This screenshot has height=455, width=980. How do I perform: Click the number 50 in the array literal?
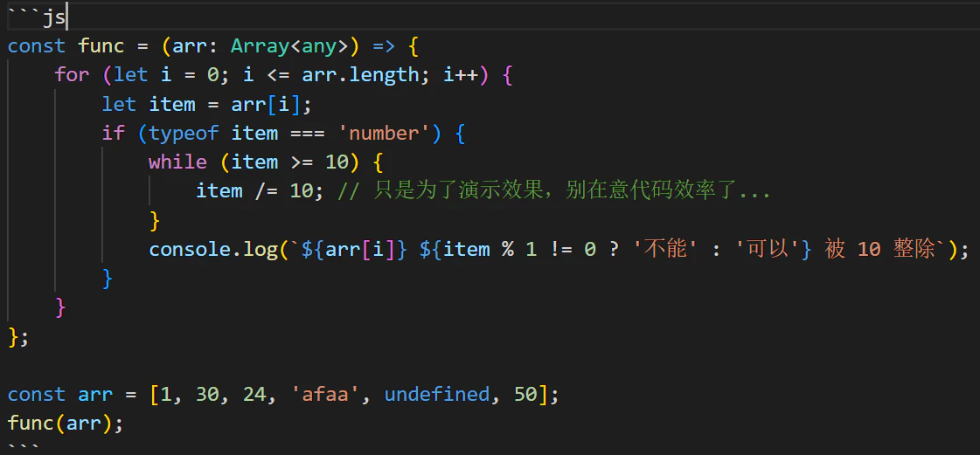525,395
